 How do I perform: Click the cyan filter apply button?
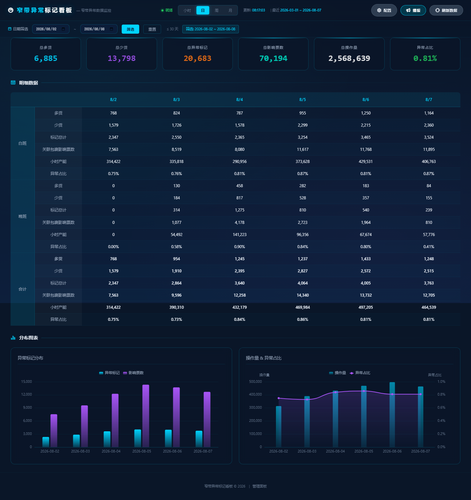130,29
